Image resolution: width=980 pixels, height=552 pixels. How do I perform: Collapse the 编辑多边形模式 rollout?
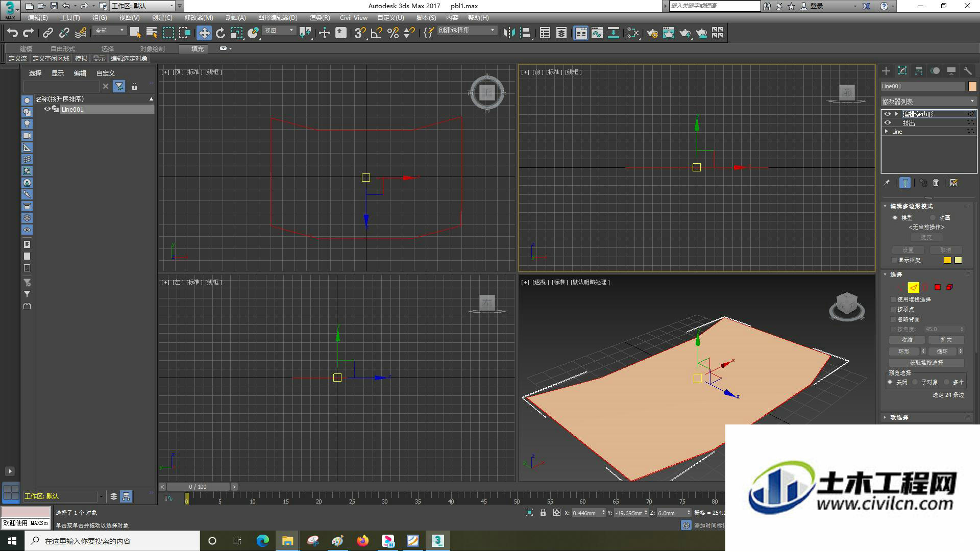(886, 206)
